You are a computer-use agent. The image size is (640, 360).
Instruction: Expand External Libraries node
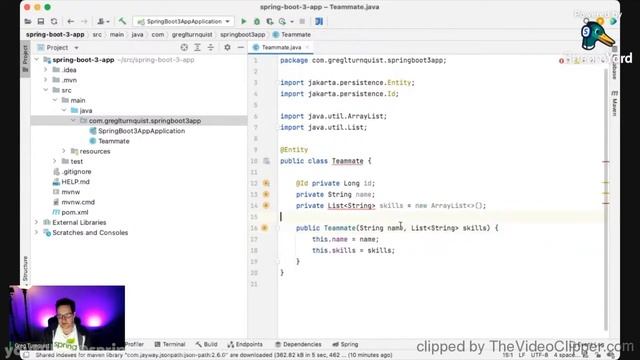click(37, 222)
